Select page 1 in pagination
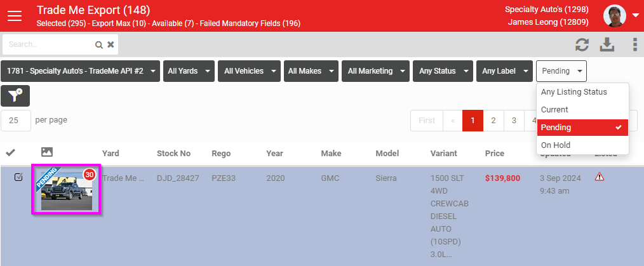 [x=473, y=121]
